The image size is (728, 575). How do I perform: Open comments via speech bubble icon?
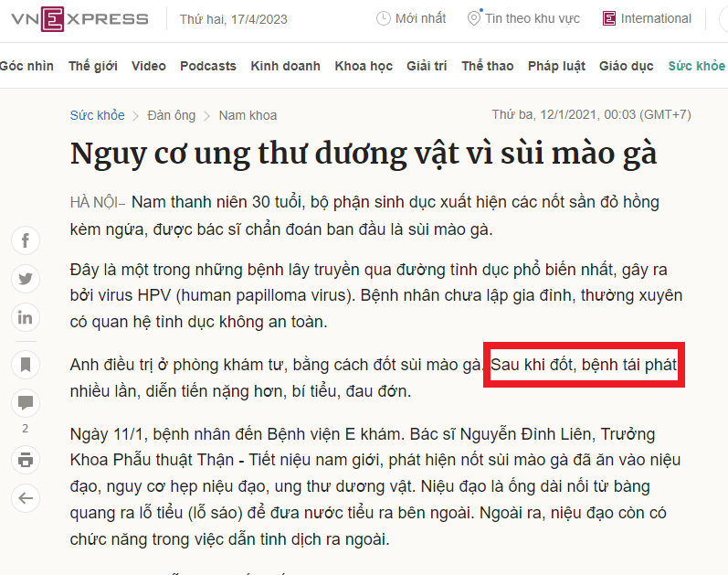click(x=26, y=403)
